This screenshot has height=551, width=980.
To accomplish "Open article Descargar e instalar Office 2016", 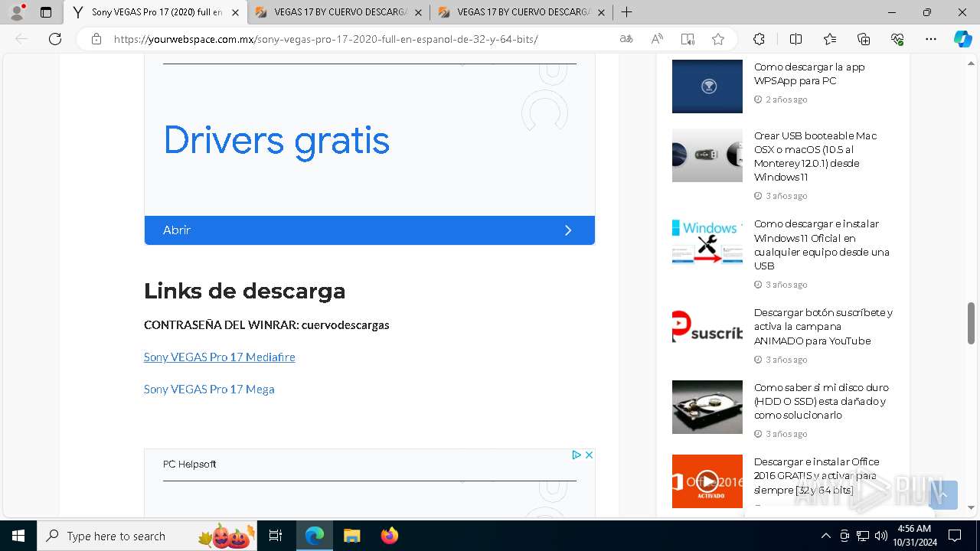I will click(x=816, y=475).
